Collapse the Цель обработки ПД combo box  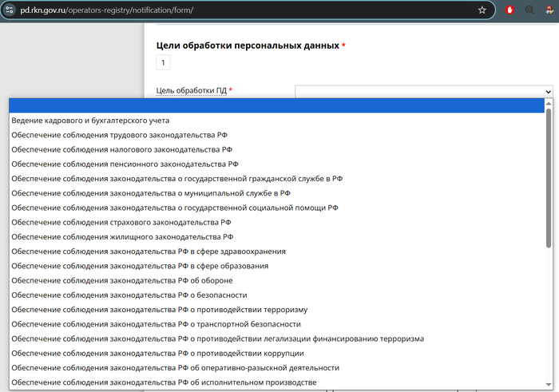[423, 91]
